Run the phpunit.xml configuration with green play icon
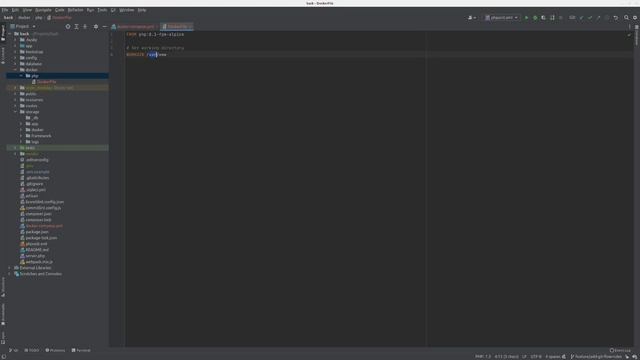Screen dimensions: 640x360 click(x=527, y=18)
